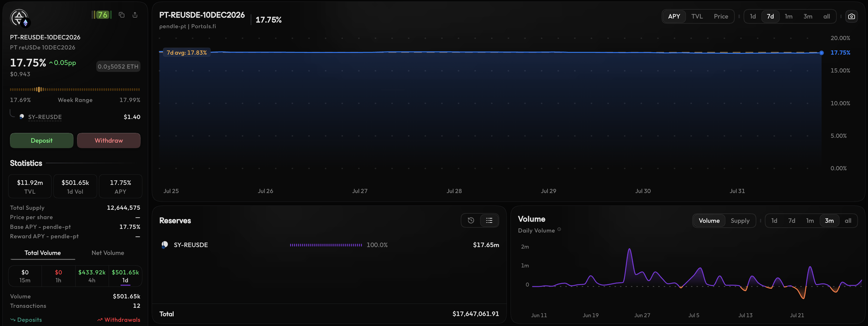Click the SY-REUSDE icon in Reserves

164,245
